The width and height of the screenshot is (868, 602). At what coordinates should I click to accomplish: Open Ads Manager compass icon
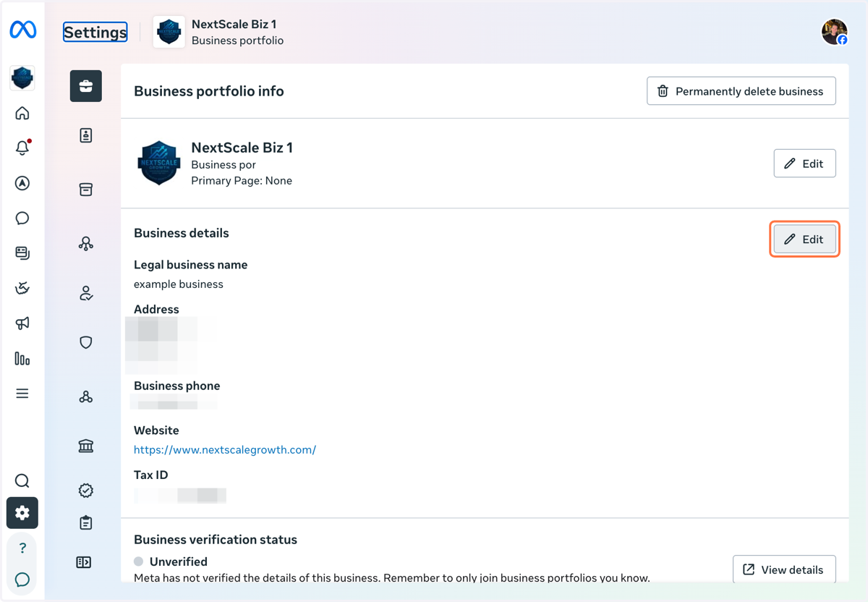click(22, 183)
